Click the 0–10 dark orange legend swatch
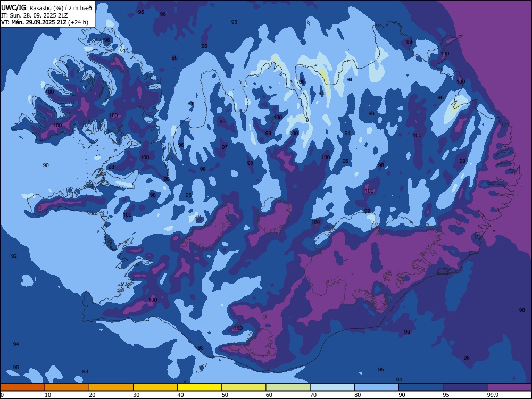 [22, 387]
